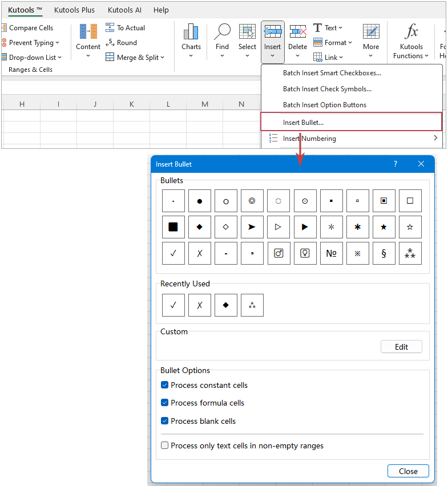This screenshot has height=486, width=448.
Task: Switch to the Kutools AI tab
Action: tap(124, 10)
